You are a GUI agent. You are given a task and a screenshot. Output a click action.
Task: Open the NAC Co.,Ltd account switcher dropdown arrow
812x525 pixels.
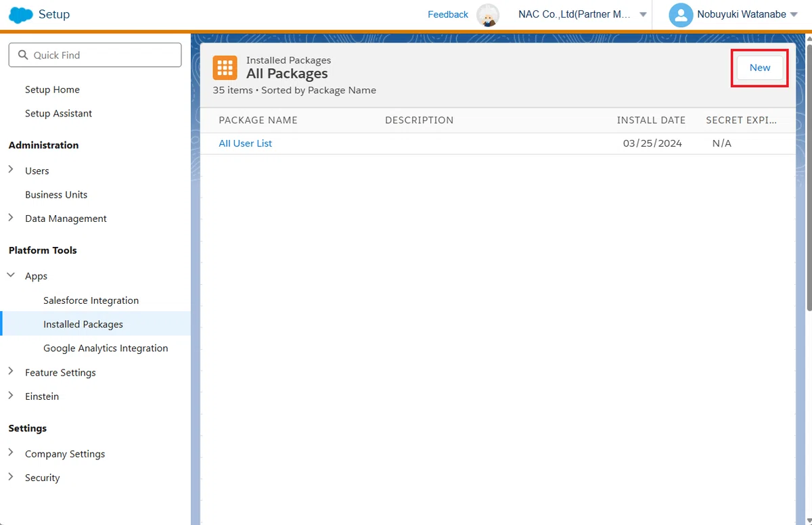point(643,14)
